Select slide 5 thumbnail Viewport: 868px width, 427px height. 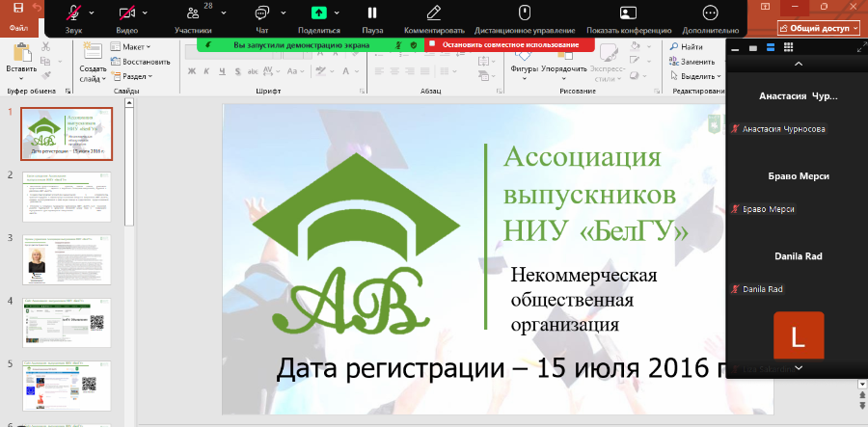pos(67,387)
